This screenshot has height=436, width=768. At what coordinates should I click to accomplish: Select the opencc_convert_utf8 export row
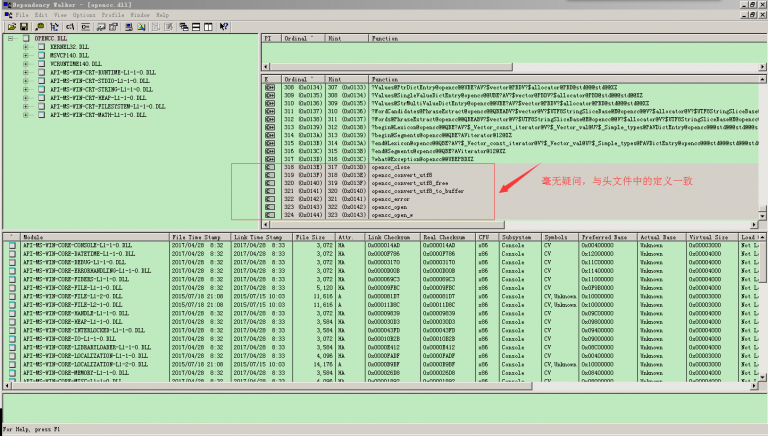[401, 176]
